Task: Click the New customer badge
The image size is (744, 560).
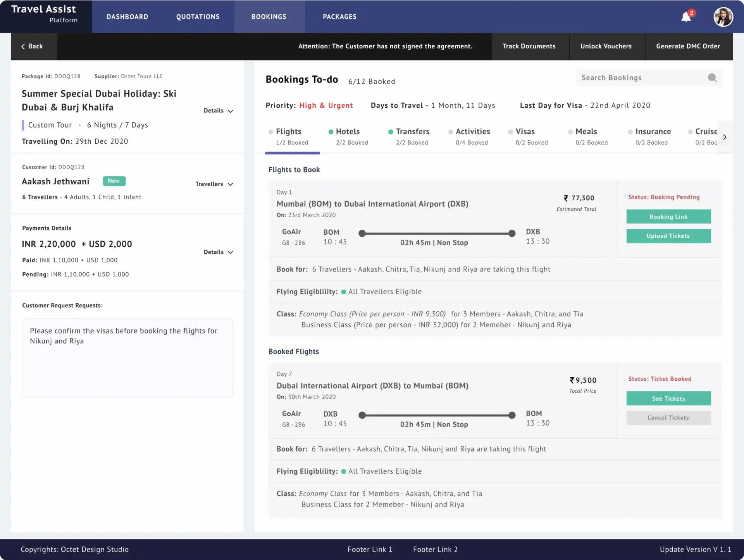Action: (x=114, y=181)
